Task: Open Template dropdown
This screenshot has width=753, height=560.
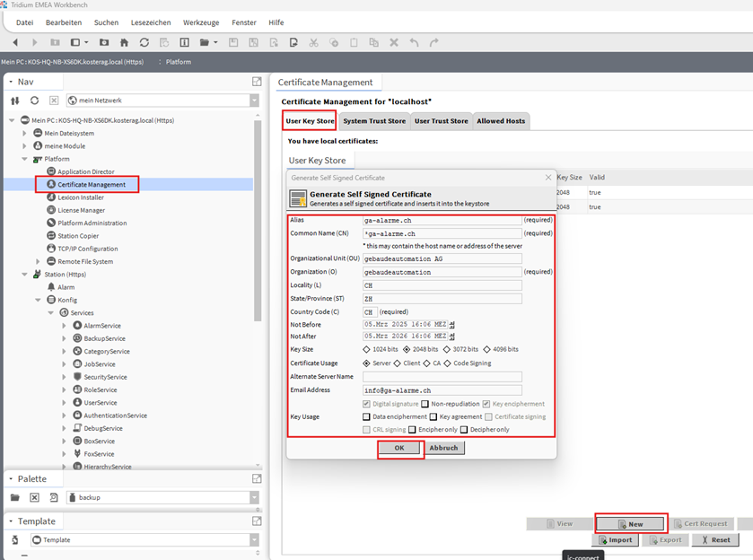Action: point(254,540)
